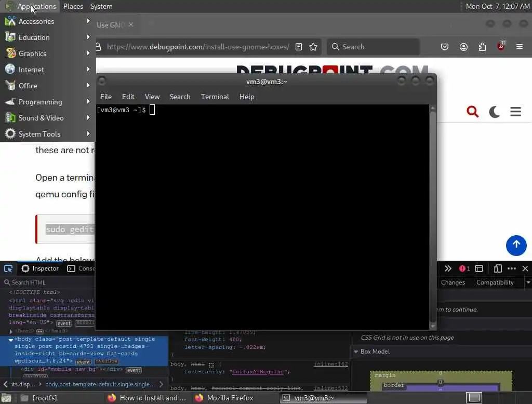Viewport: 532px width, 404px height.
Task: Switch to the Changes sidebar tab
Action: [453, 282]
